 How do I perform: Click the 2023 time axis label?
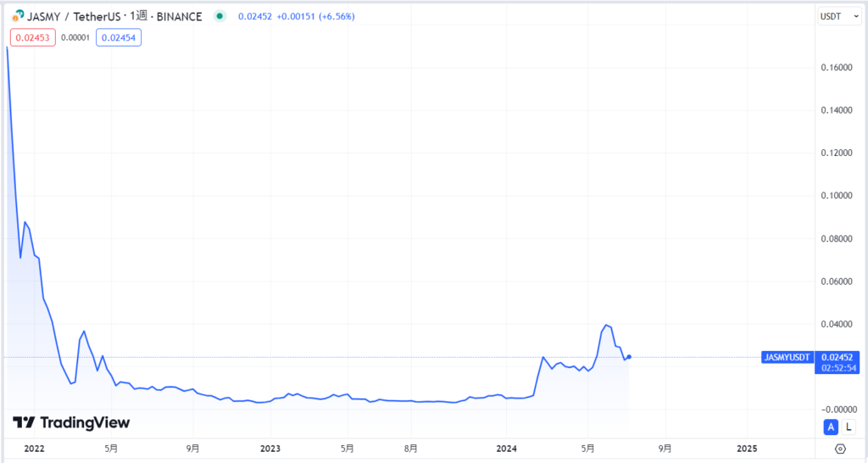270,449
